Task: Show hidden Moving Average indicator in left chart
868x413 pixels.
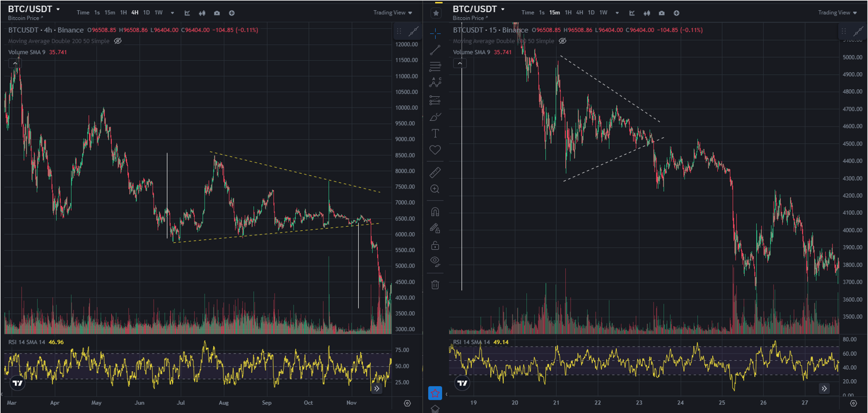Action: (x=118, y=41)
